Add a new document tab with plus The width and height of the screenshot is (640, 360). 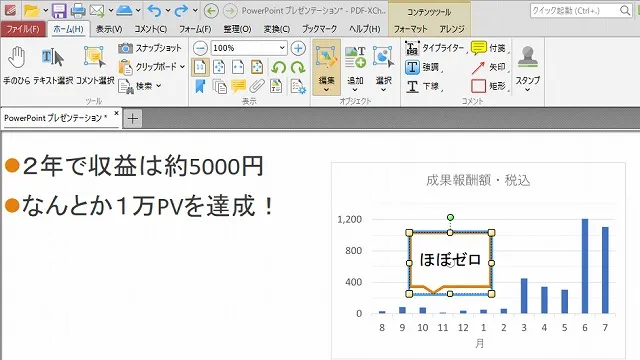point(132,119)
